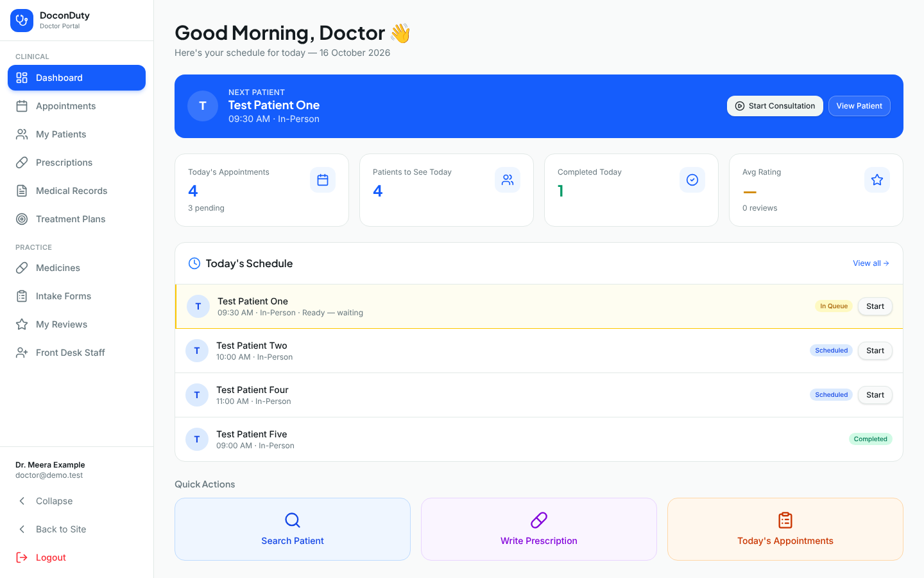Click the calendar icon in Today's Appointments card
This screenshot has width=924, height=578.
coord(323,180)
